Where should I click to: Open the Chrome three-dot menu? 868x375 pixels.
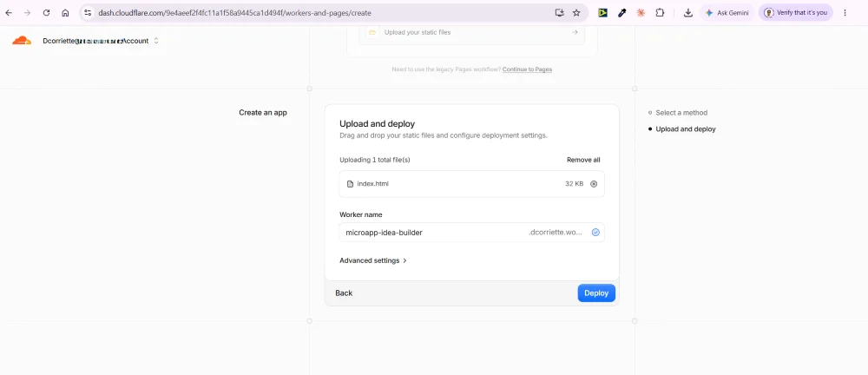[845, 13]
